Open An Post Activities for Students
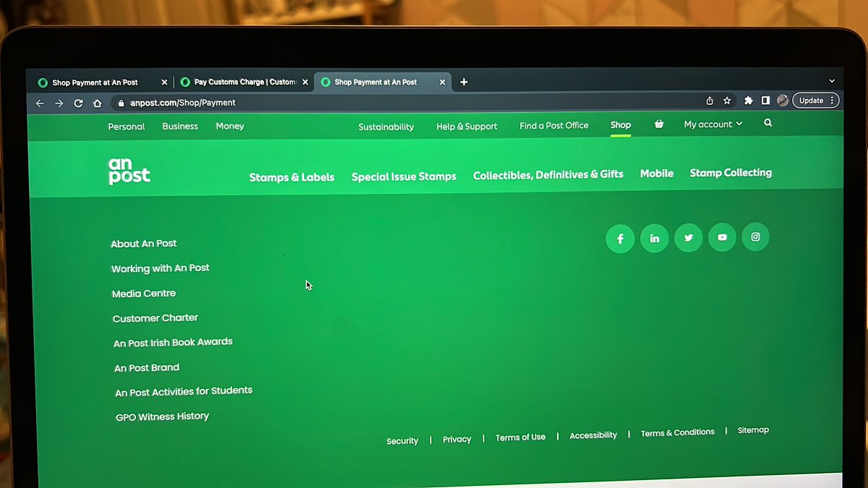 pyautogui.click(x=184, y=392)
